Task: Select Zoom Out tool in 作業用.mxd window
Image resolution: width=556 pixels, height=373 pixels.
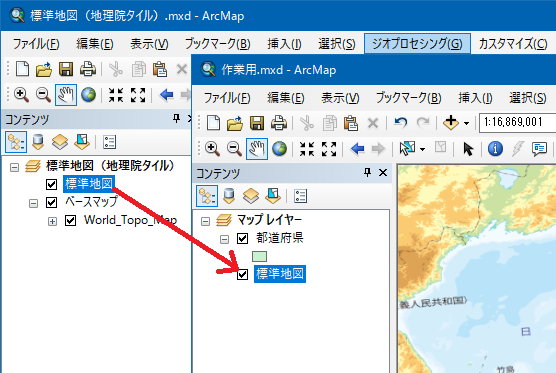Action: point(234,149)
